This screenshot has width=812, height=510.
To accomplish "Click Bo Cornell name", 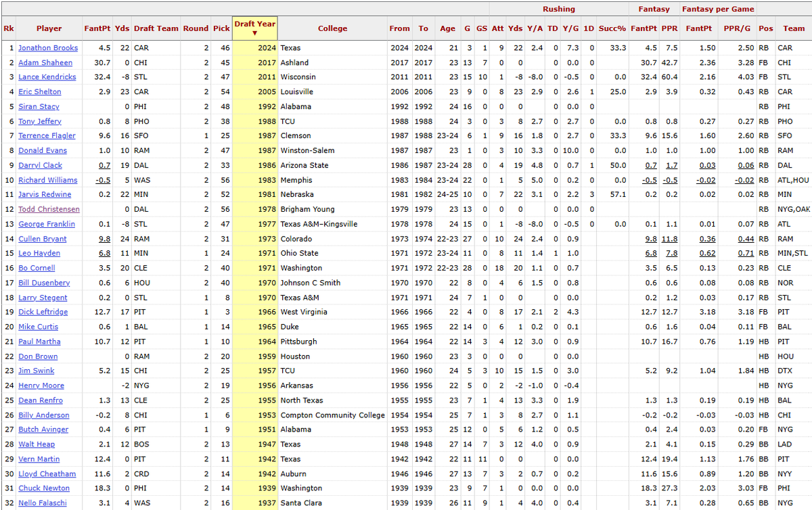I will 37,269.
